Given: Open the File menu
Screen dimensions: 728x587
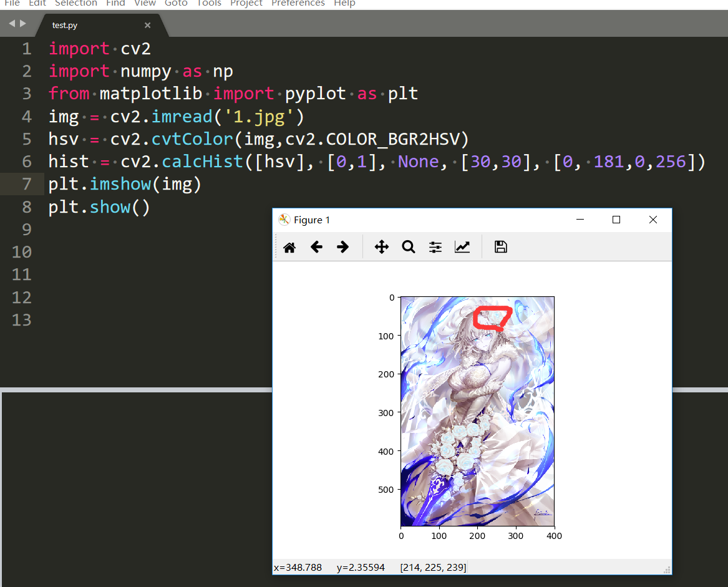Looking at the screenshot, I should tap(12, 2).
